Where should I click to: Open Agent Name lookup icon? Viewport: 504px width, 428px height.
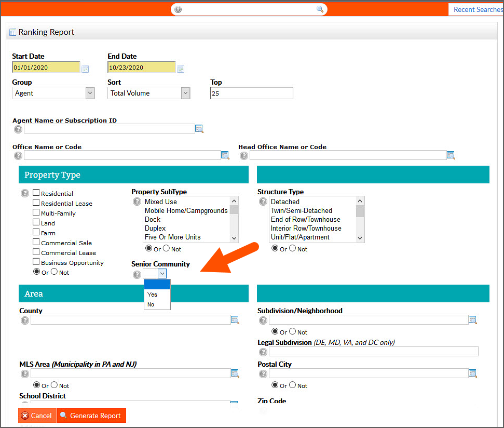click(199, 129)
